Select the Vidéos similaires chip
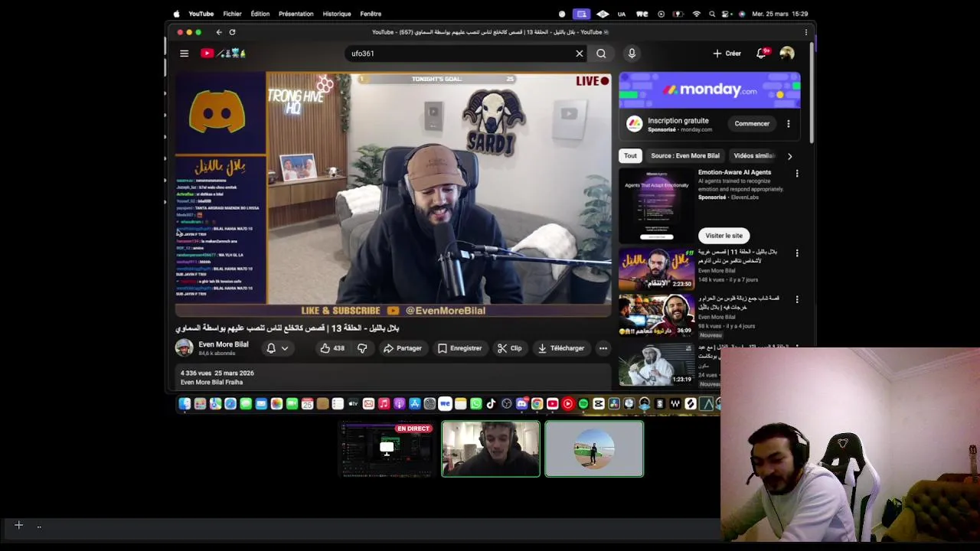 coord(754,155)
